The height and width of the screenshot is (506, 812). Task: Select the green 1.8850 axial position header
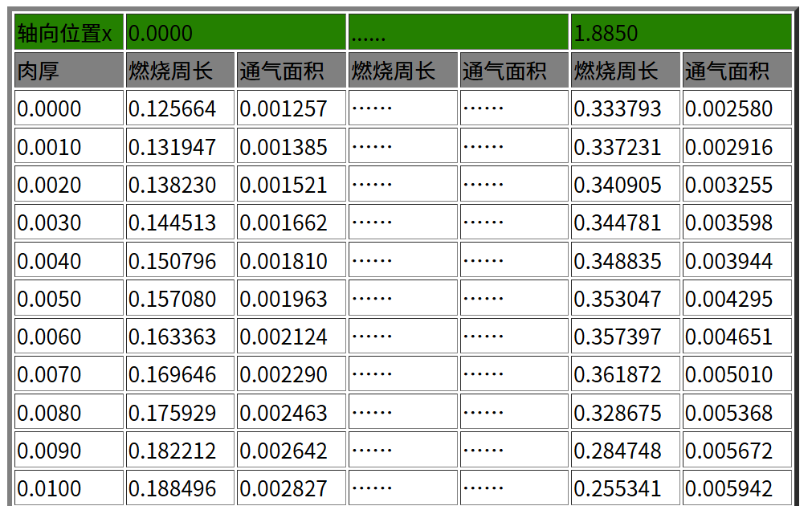coord(680,33)
